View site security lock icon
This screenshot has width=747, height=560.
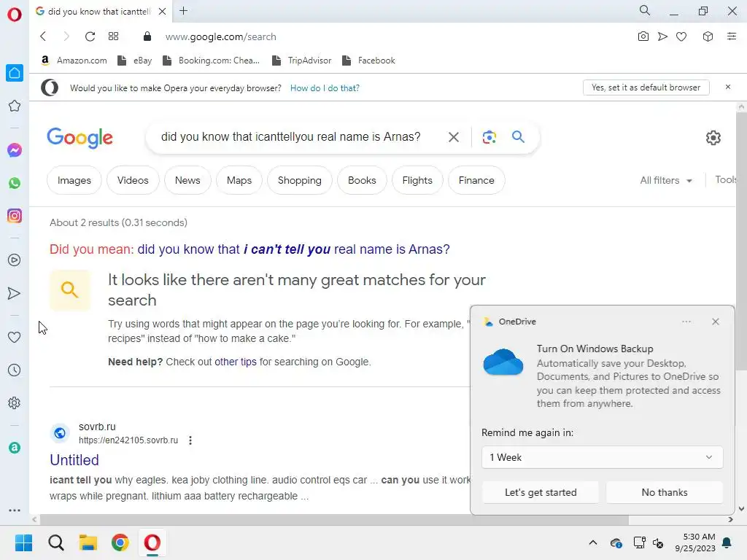147,36
